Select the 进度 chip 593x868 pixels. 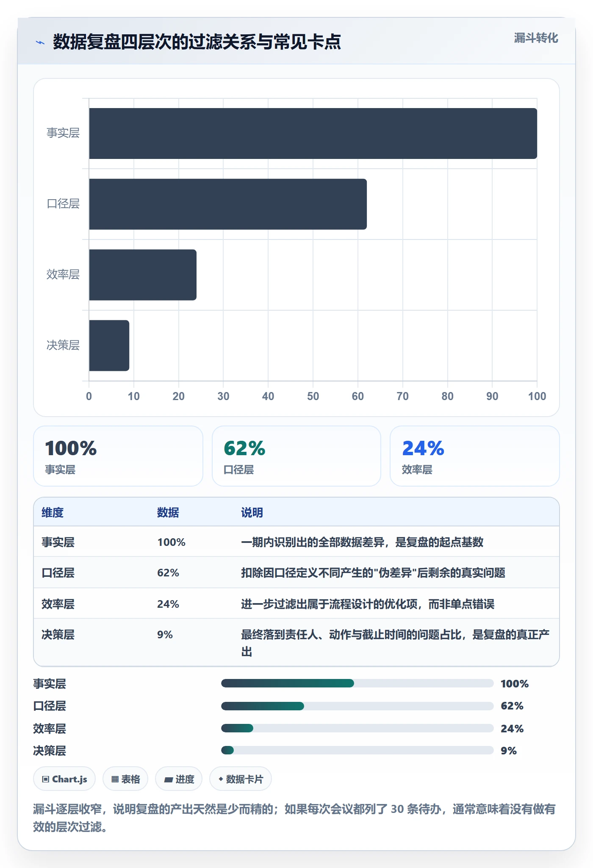(179, 779)
